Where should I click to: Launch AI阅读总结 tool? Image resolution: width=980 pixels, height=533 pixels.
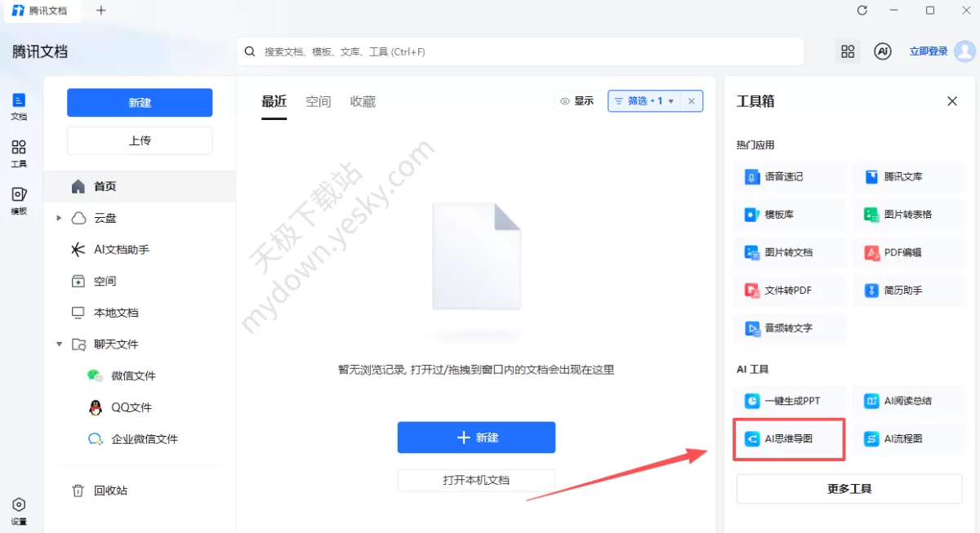pyautogui.click(x=909, y=401)
